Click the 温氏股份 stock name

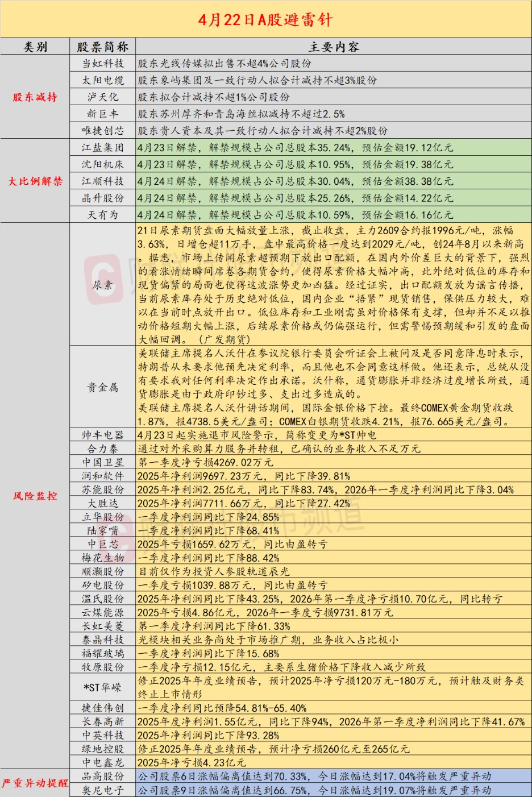103,599
